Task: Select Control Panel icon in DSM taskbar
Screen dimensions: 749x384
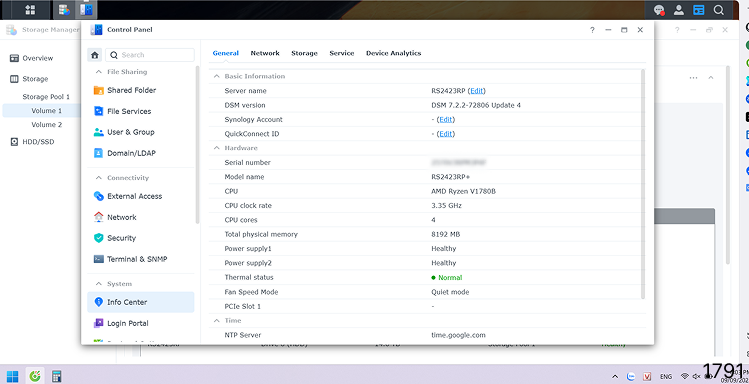Action: click(86, 10)
